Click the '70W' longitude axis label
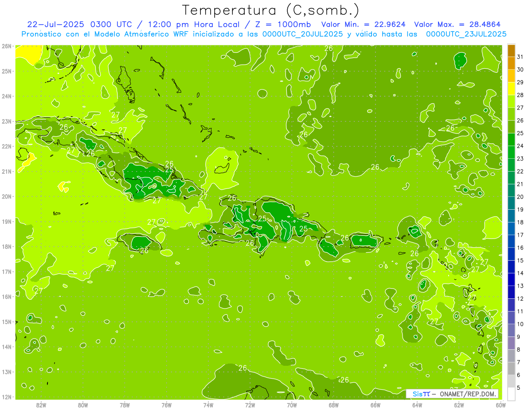 point(292,405)
